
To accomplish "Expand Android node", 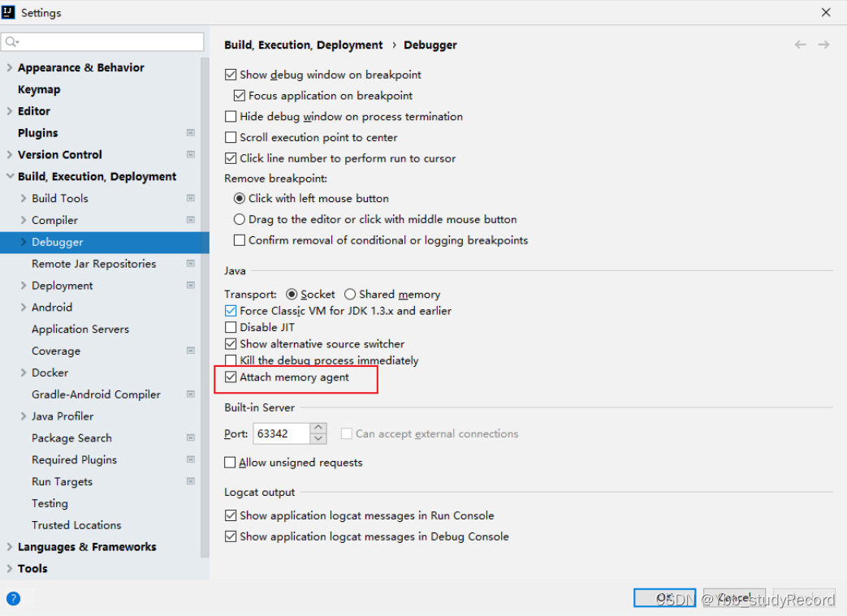I will coord(24,308).
